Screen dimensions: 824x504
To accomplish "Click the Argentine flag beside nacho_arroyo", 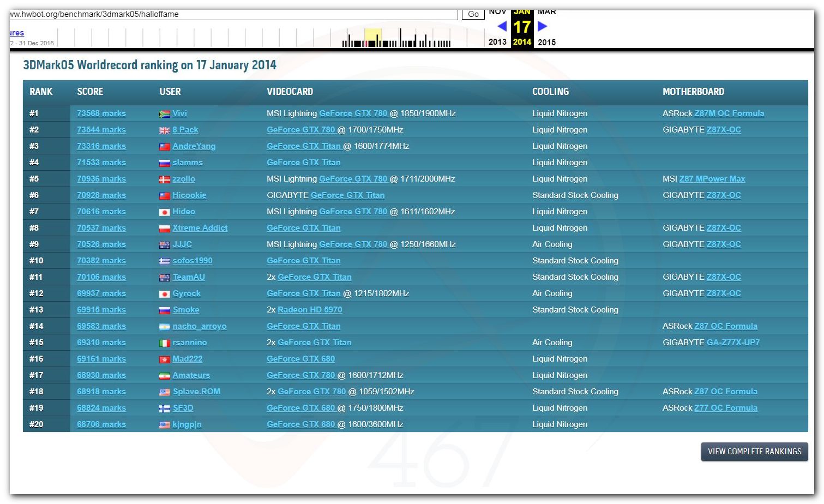I will [x=164, y=327].
